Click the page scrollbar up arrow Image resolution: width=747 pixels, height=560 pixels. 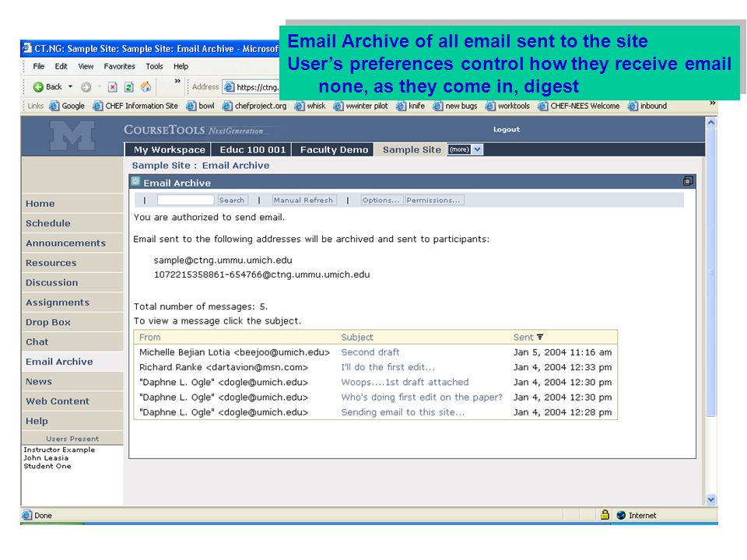pyautogui.click(x=710, y=122)
